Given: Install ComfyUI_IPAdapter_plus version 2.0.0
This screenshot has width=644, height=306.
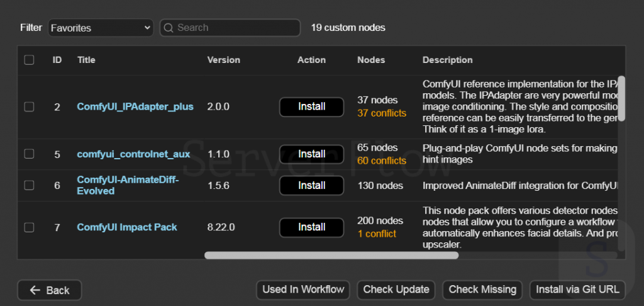Looking at the screenshot, I should coord(312,107).
